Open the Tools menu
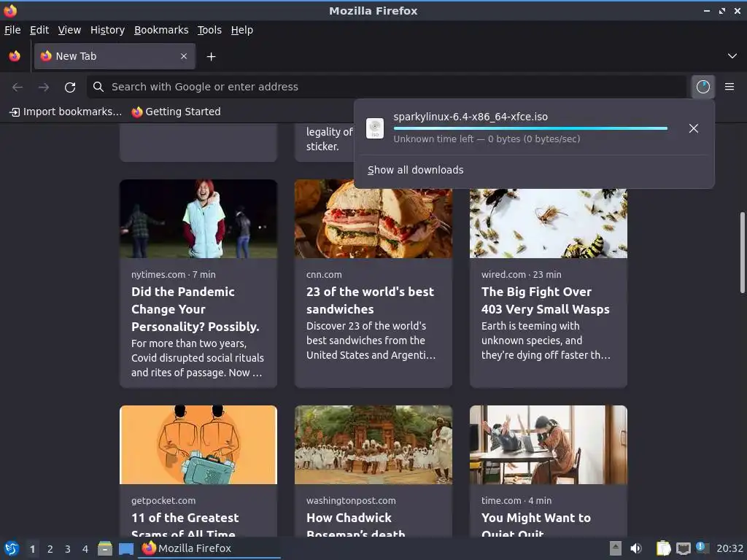 209,30
